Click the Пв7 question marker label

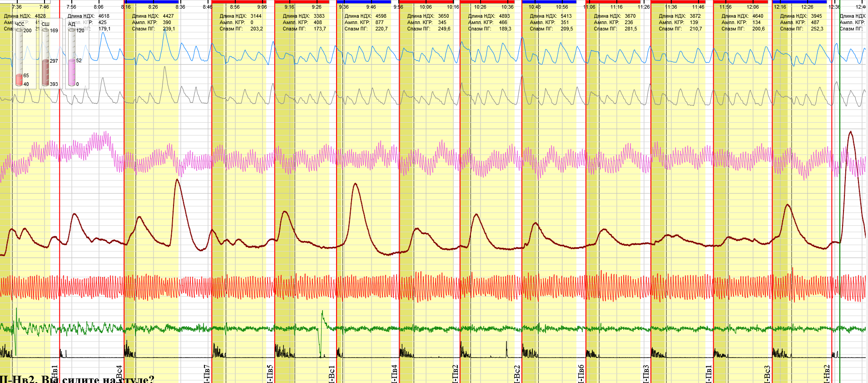[x=207, y=373]
